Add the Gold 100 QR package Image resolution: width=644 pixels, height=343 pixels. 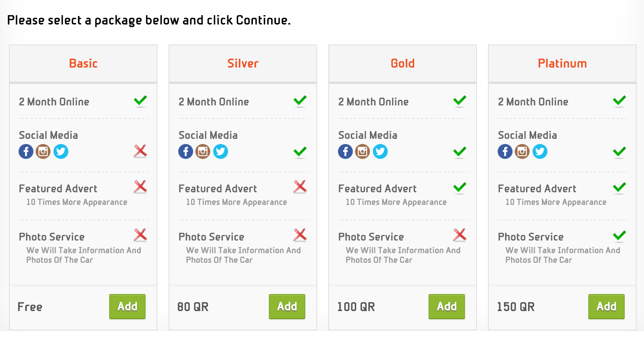coord(447,307)
